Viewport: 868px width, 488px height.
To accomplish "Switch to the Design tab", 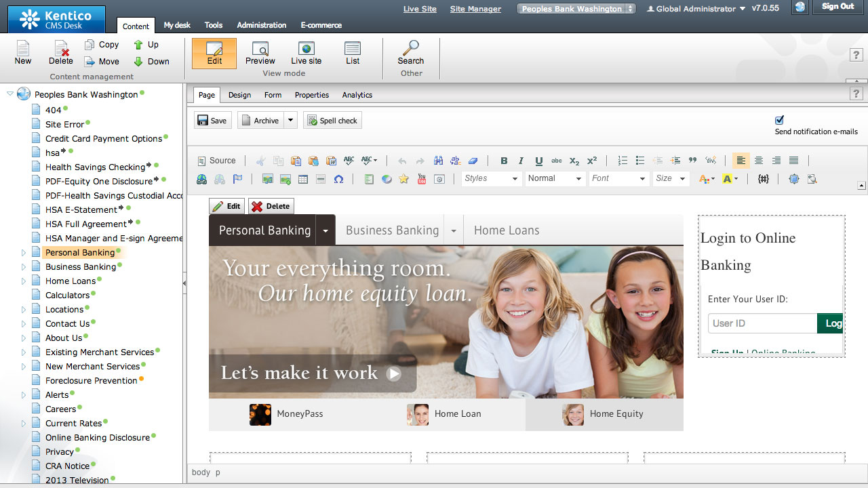I will pyautogui.click(x=239, y=95).
